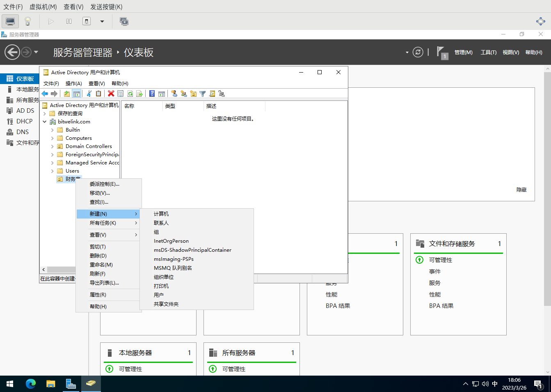Click the add to group toolbar icon
Image resolution: width=551 pixels, height=392 pixels.
[222, 93]
